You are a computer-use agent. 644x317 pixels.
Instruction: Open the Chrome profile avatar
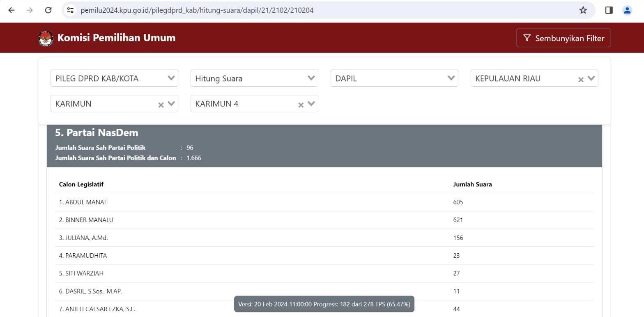tap(627, 10)
